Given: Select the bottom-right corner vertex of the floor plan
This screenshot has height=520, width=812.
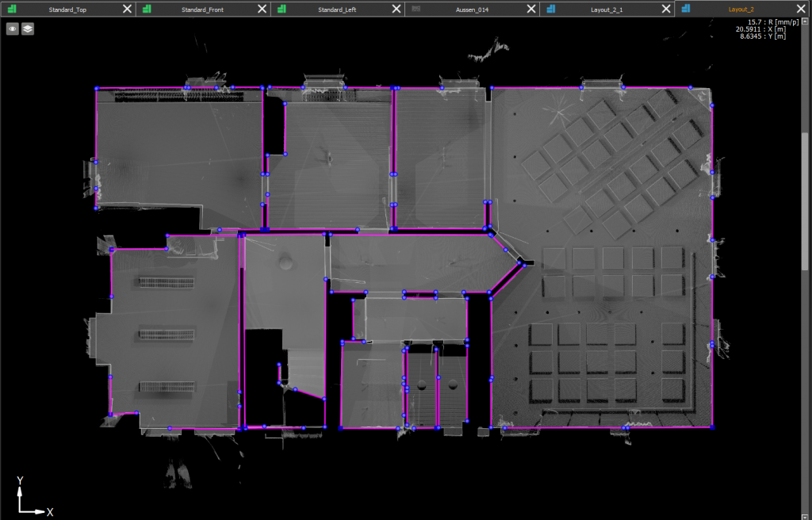Looking at the screenshot, I should tap(712, 427).
